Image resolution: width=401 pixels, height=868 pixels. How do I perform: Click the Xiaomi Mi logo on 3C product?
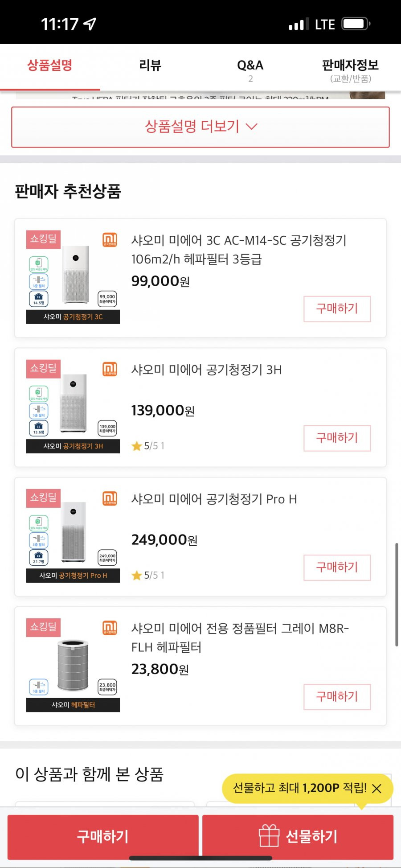point(110,239)
